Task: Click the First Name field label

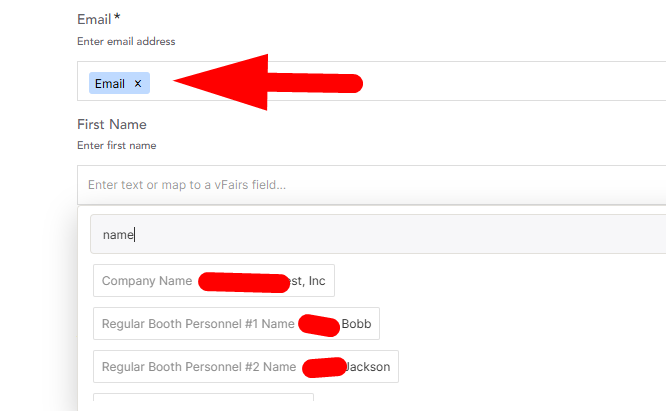Action: (112, 124)
